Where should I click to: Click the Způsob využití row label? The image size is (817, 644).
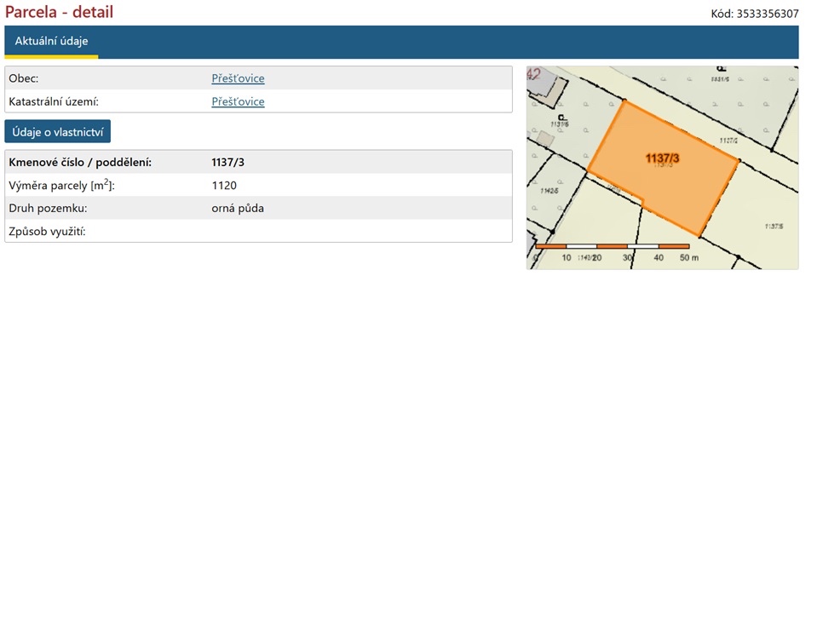coord(47,232)
